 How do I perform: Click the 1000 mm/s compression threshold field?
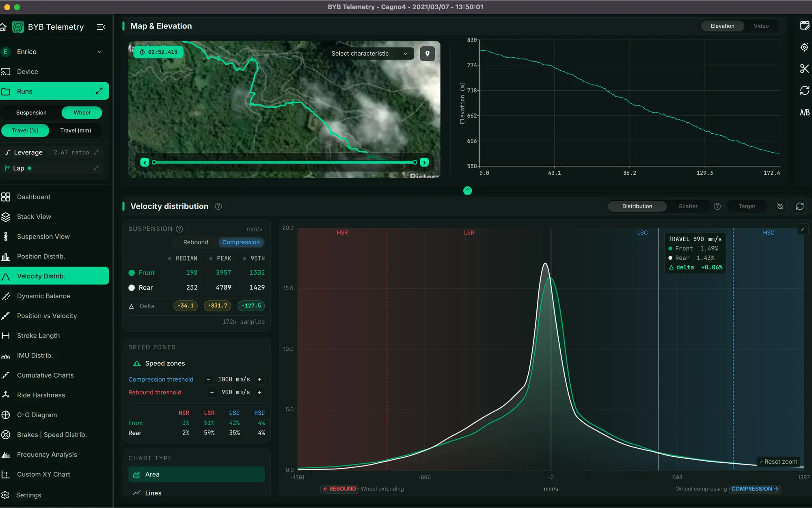pos(234,380)
